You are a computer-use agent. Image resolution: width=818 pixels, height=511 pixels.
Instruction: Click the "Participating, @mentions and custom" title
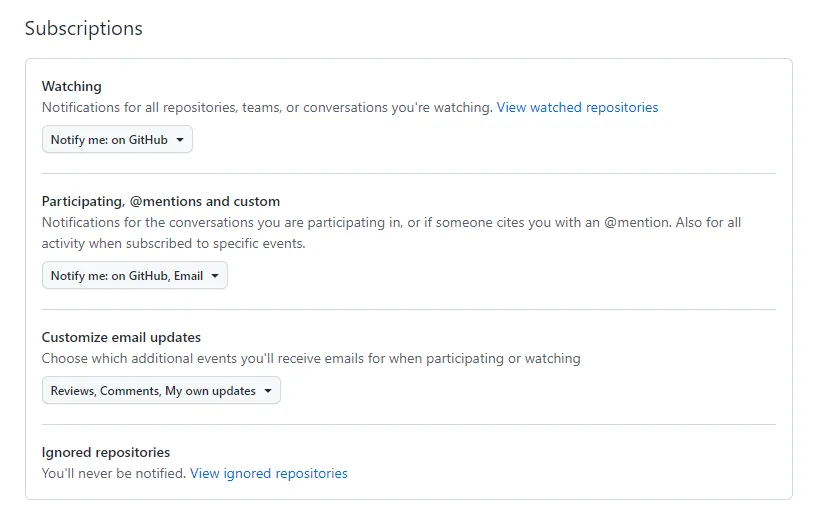161,201
